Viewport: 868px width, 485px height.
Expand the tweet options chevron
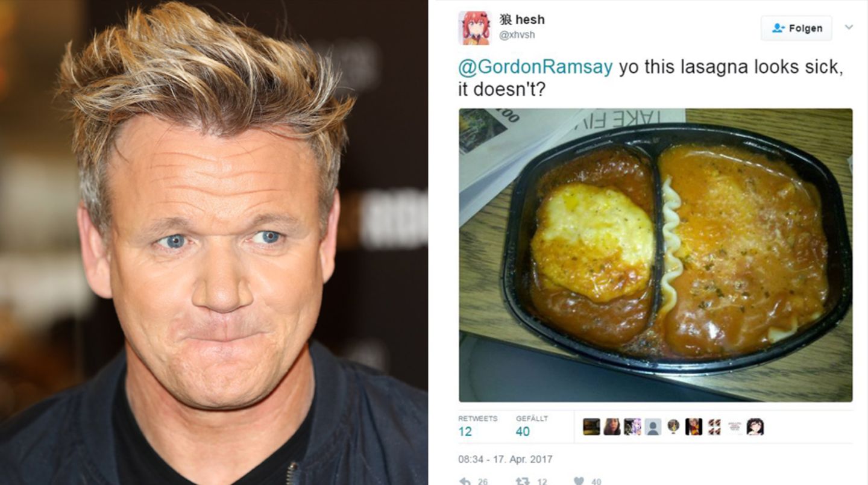pyautogui.click(x=849, y=27)
